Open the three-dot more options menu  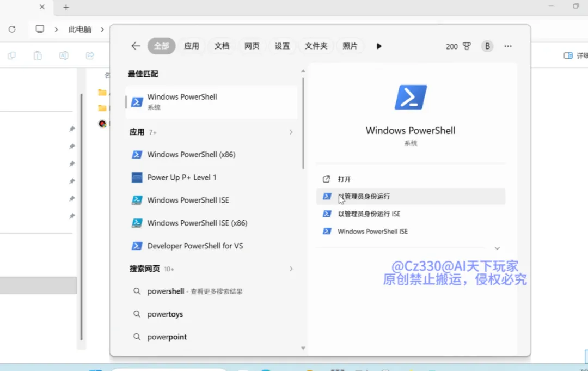(508, 46)
